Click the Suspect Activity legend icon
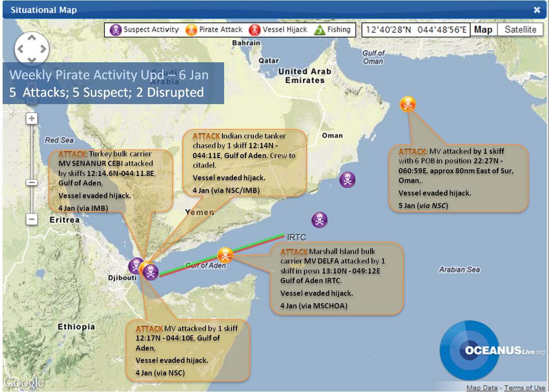Screen dimensions: 549x392 click(116, 30)
